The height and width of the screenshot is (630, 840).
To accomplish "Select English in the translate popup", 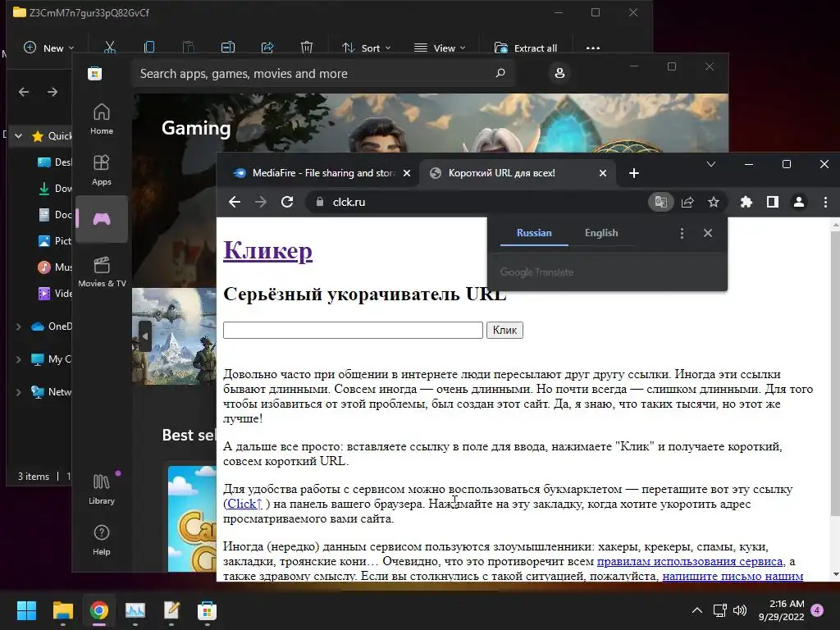I will [601, 233].
